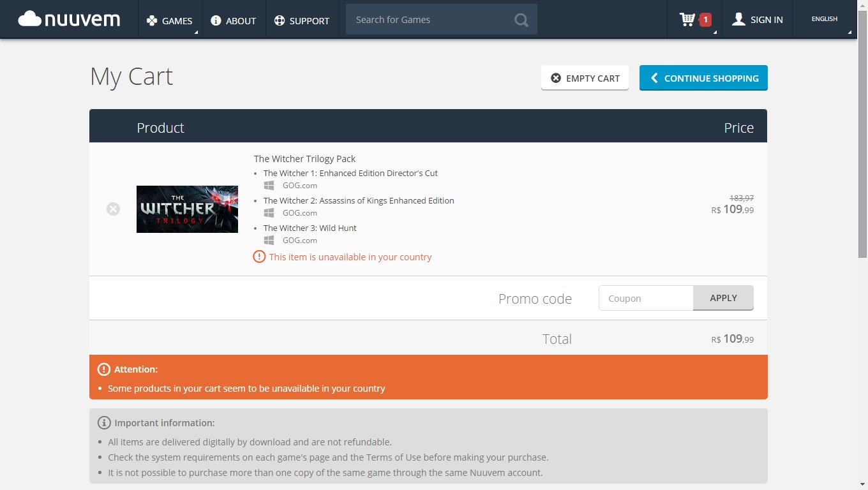Apply the promo code
The image size is (868, 490).
723,298
